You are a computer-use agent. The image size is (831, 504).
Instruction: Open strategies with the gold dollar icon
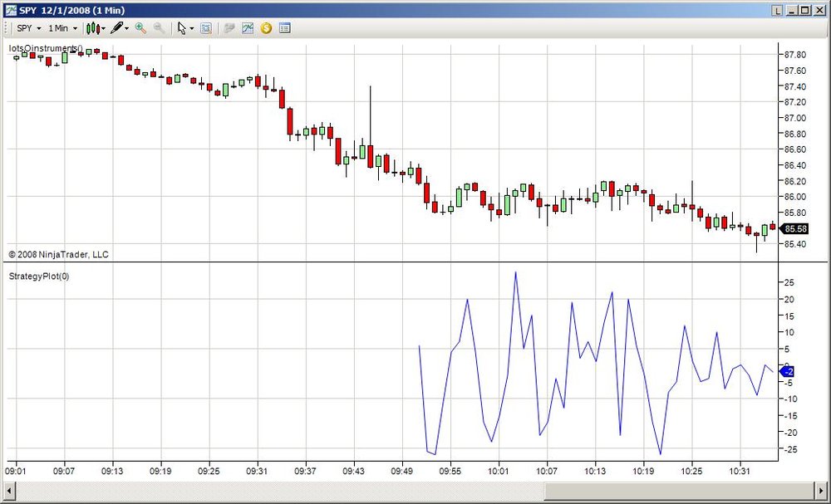(x=266, y=28)
